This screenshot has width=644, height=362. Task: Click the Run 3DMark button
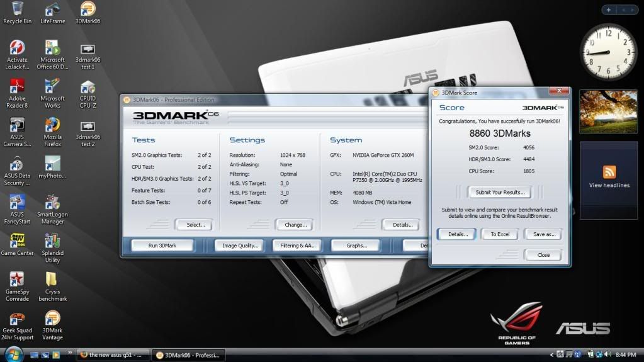162,246
